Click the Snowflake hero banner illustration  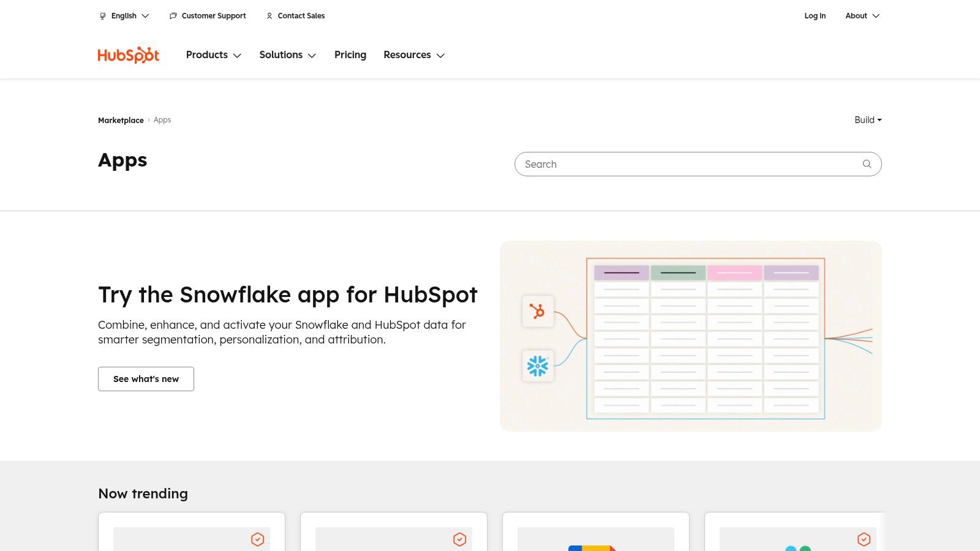pos(691,335)
